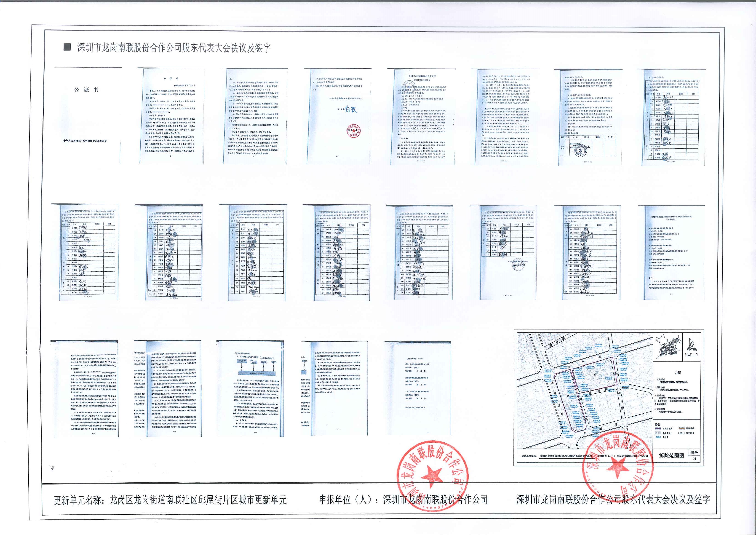756x535 pixels.
Task: Select the notary page signed 白玫
Action: click(338, 116)
